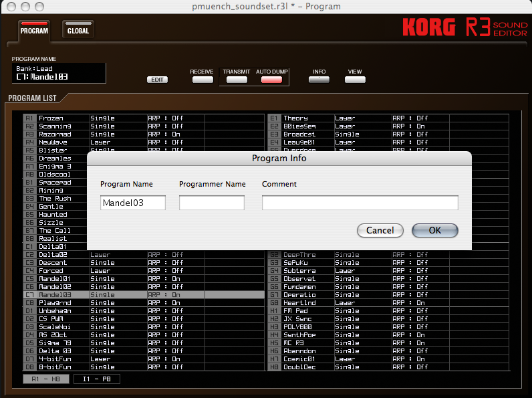The width and height of the screenshot is (532, 398).
Task: Select program B7 The Call
Action: coord(55,231)
